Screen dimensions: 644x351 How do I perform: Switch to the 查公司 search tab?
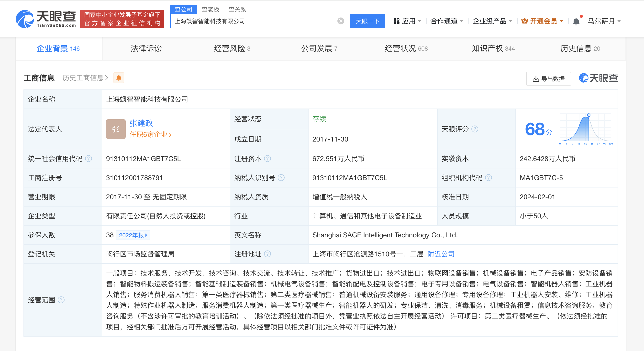click(184, 9)
